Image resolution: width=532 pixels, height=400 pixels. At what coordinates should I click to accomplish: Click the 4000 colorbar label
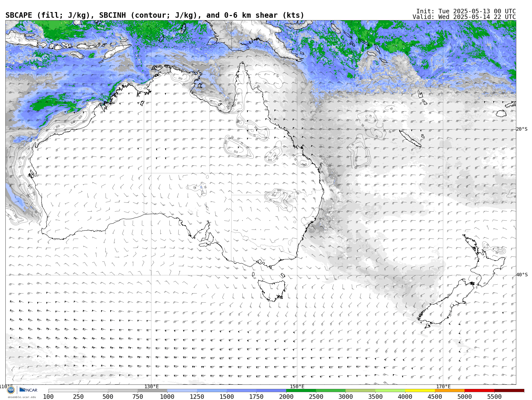405,397
